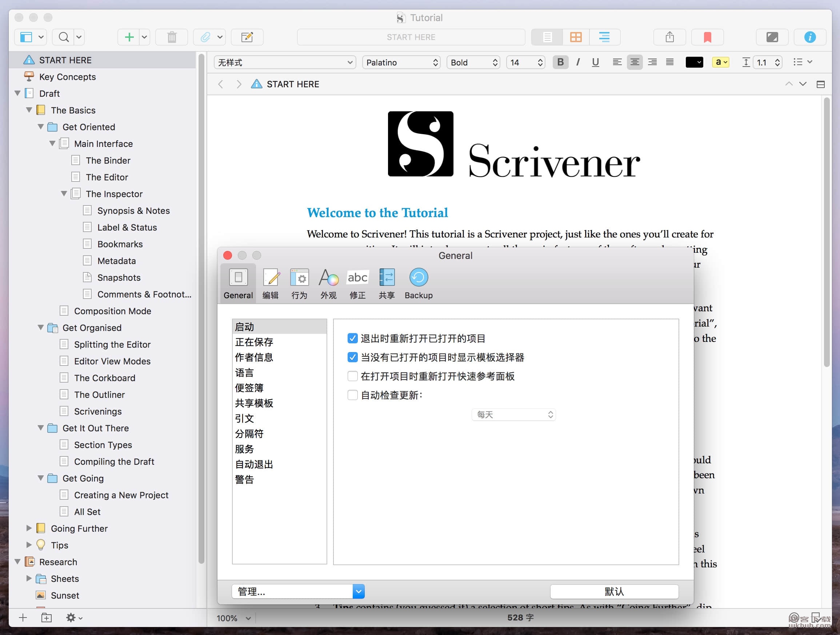
Task: Enable automatic update checking checkbox
Action: pos(352,395)
